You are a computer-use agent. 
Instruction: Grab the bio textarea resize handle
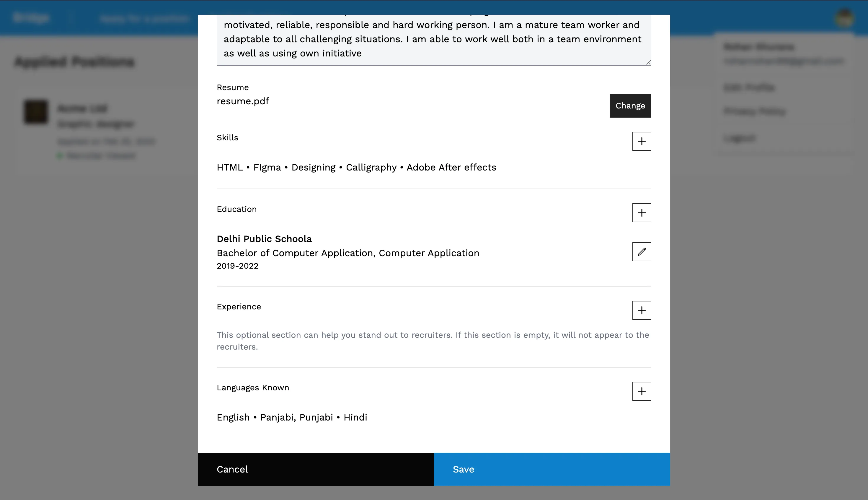point(648,63)
